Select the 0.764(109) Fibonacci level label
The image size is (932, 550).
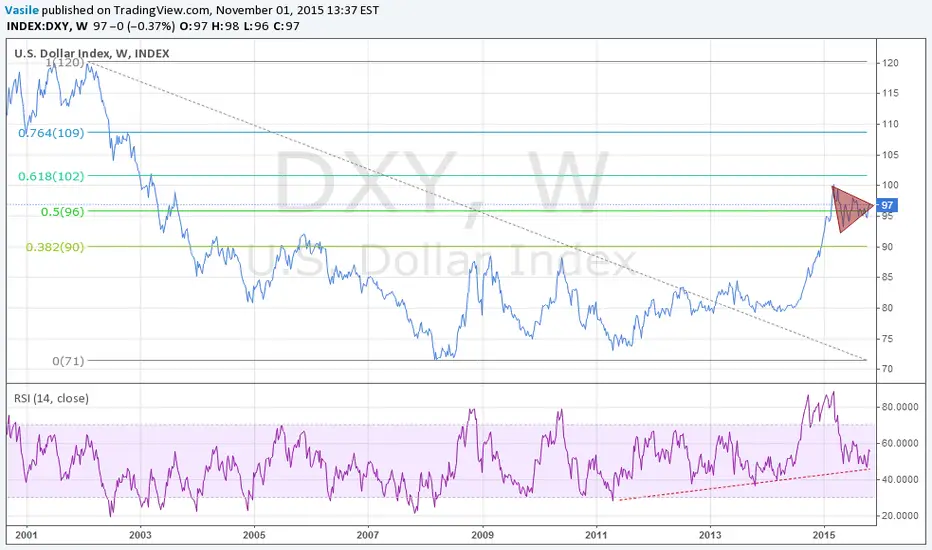tap(51, 133)
